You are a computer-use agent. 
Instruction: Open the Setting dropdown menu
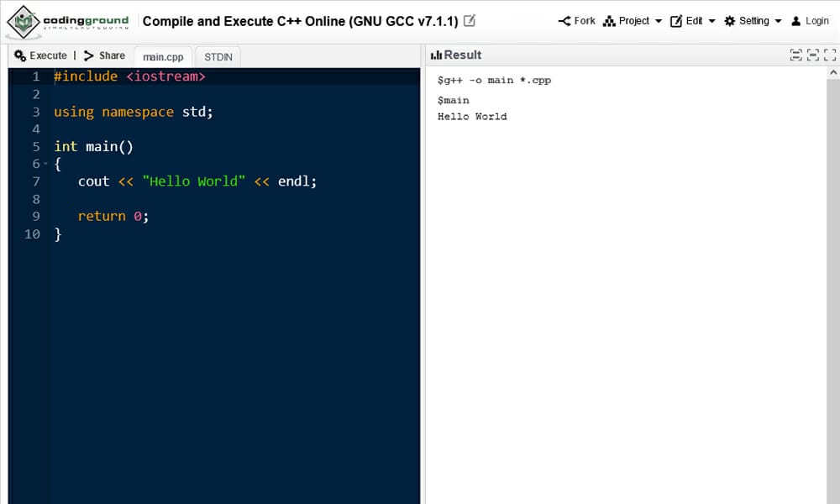click(777, 20)
